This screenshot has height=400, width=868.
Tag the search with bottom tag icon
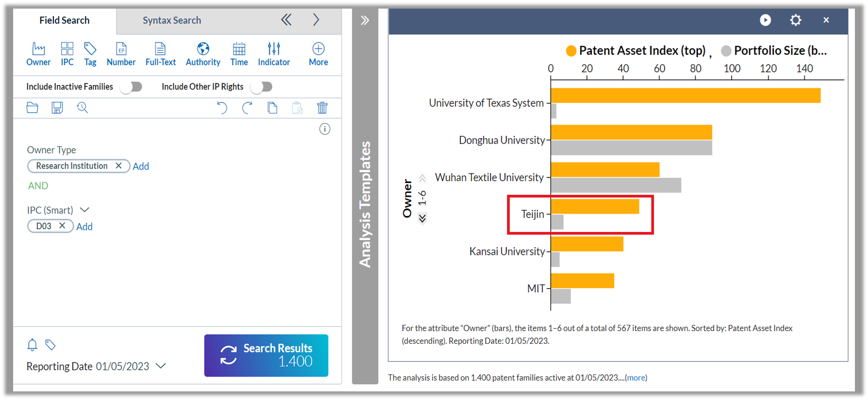point(50,345)
